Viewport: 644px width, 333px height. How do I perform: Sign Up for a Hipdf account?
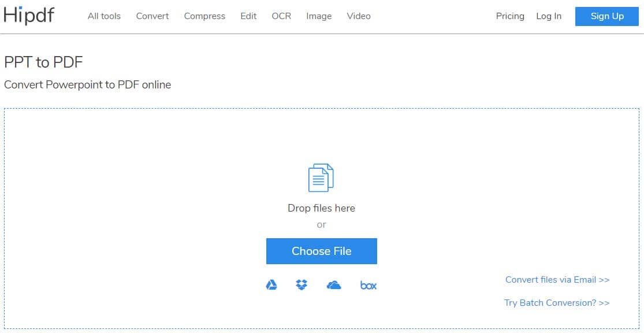[606, 16]
